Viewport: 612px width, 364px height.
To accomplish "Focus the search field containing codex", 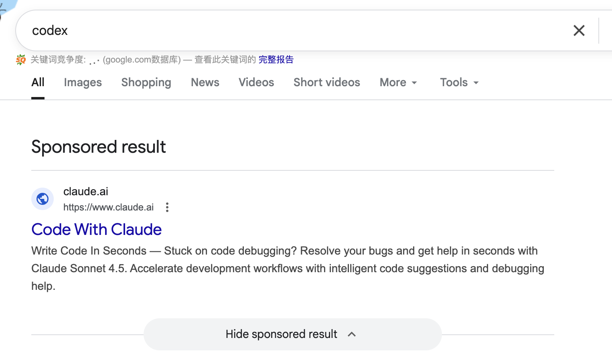I will (x=281, y=30).
